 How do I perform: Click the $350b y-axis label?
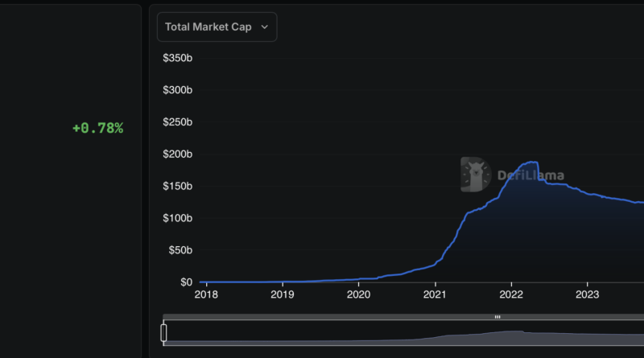[x=177, y=58]
